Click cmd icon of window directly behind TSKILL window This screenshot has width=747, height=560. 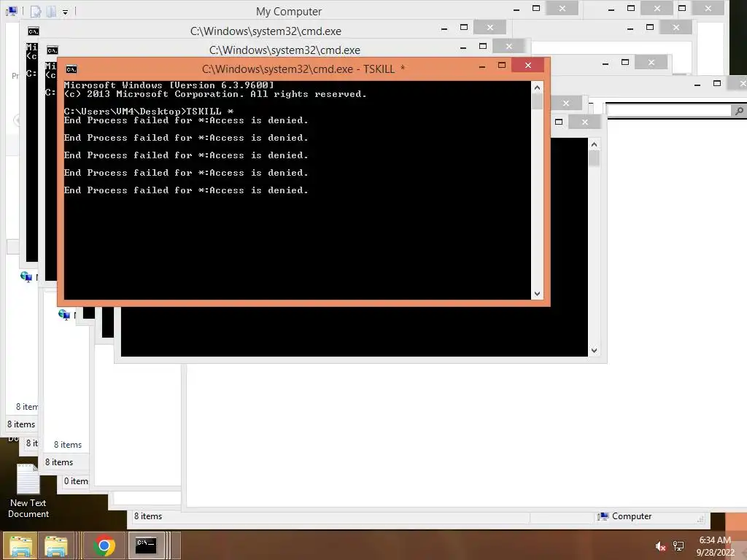pyautogui.click(x=53, y=50)
